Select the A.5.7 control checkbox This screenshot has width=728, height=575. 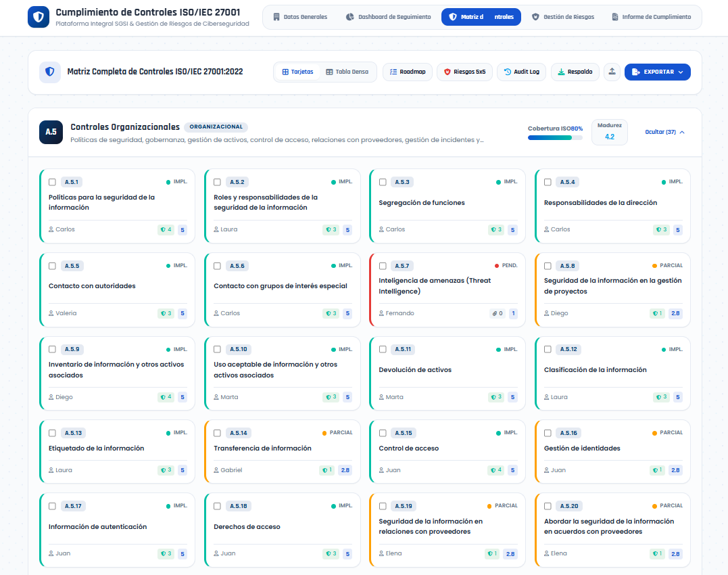[383, 266]
